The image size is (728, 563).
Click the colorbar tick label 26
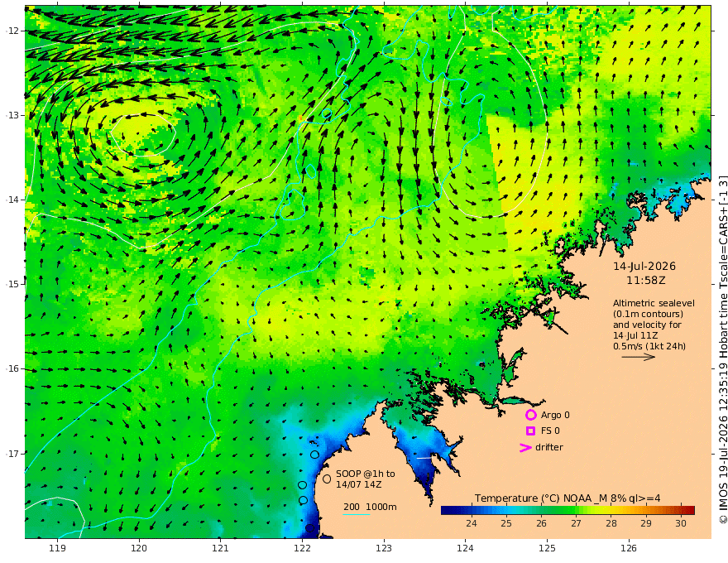point(541,523)
